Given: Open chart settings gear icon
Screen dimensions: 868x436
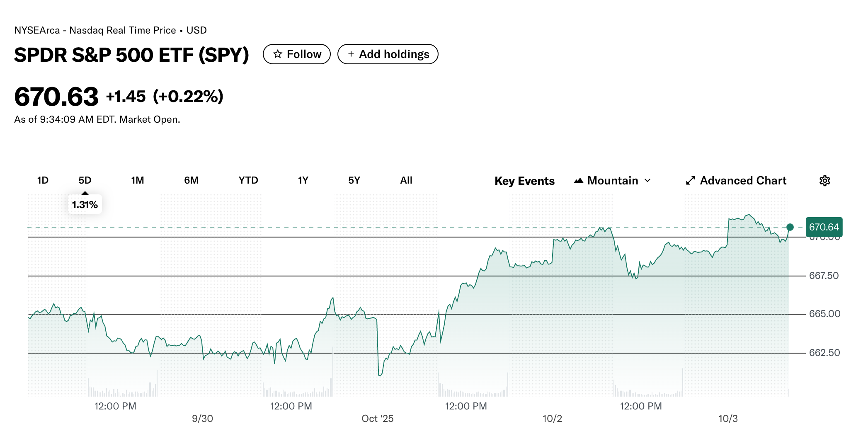Looking at the screenshot, I should 824,181.
